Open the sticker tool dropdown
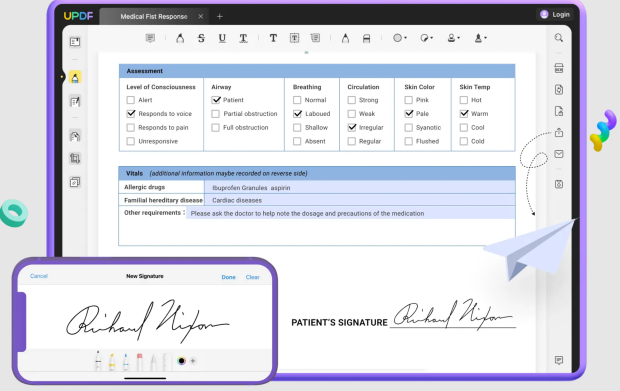620x391 pixels. coord(426,38)
